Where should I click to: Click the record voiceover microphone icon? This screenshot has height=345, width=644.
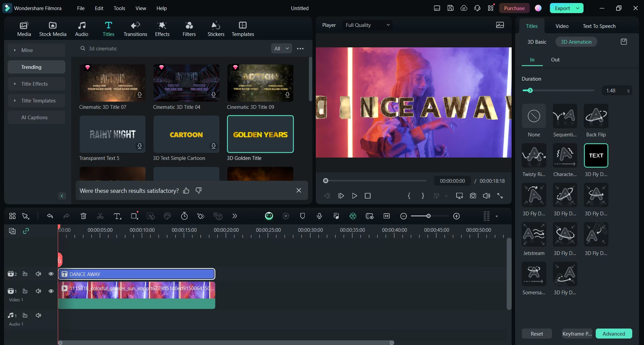tap(319, 216)
